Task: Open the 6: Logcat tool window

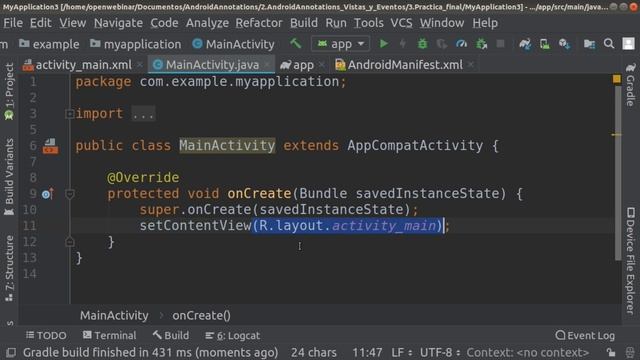Action: pos(233,336)
